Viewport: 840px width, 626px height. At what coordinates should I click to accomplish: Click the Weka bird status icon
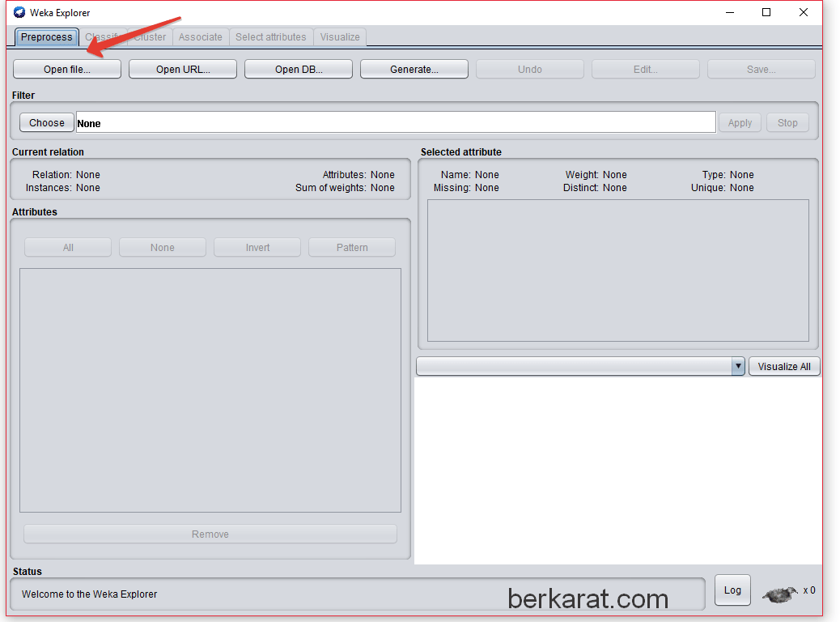click(x=779, y=594)
